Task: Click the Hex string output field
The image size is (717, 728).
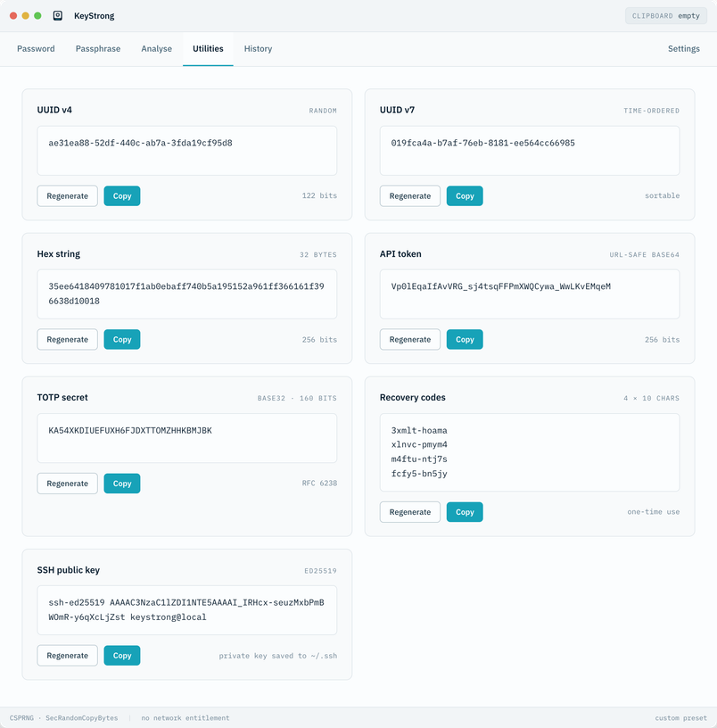Action: (x=187, y=294)
